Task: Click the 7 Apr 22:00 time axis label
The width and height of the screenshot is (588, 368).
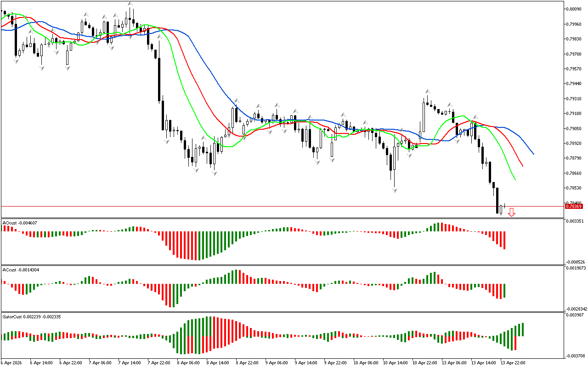Action: [158, 362]
